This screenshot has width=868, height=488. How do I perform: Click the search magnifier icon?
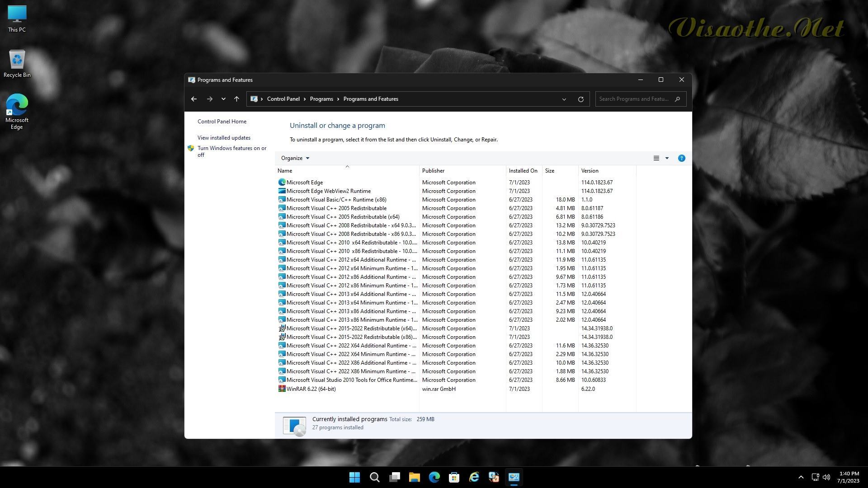(x=677, y=99)
